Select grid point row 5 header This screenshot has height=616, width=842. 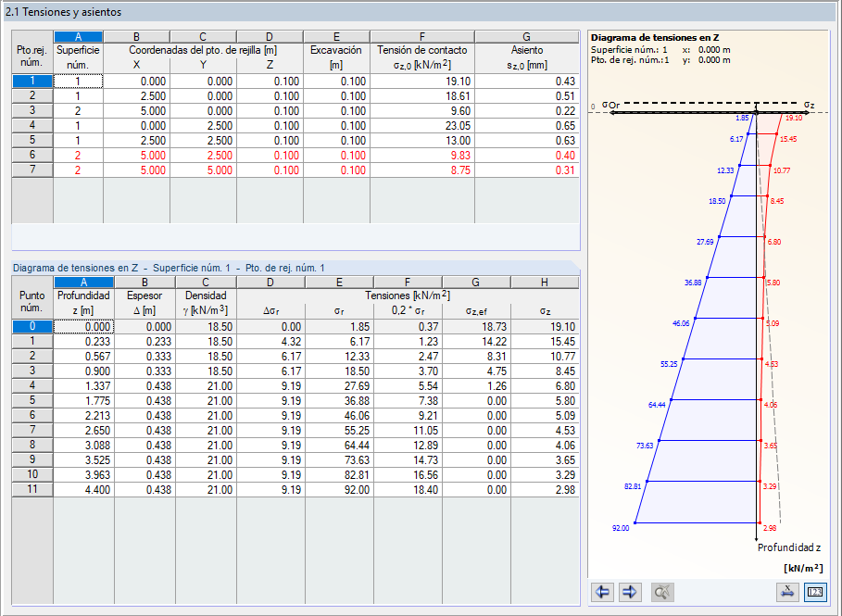(x=32, y=140)
